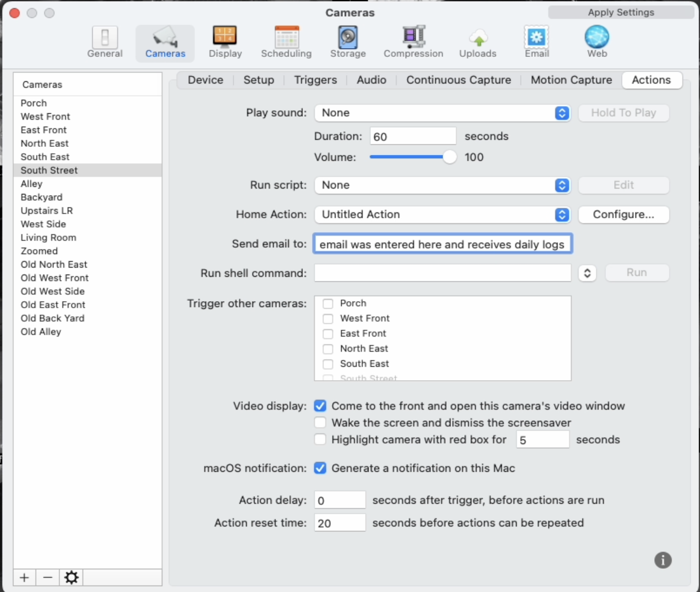
Task: Click the Action delay field
Action: [340, 500]
